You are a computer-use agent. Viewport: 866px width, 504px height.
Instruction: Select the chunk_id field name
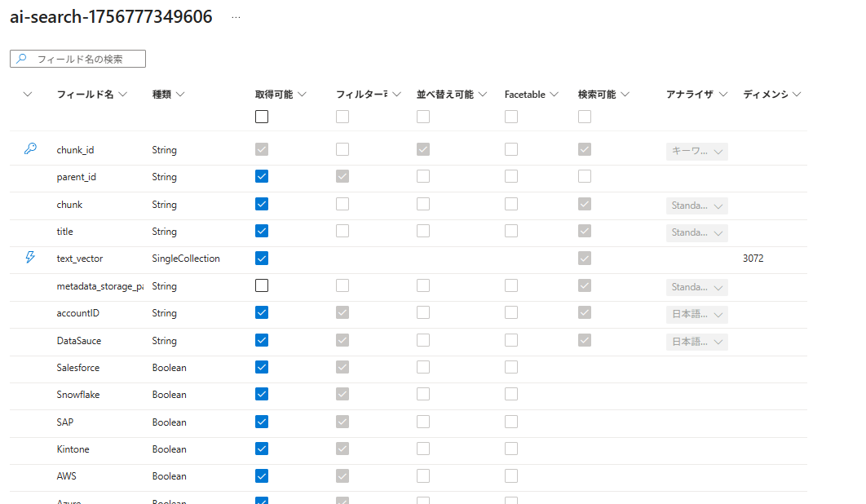coord(75,150)
